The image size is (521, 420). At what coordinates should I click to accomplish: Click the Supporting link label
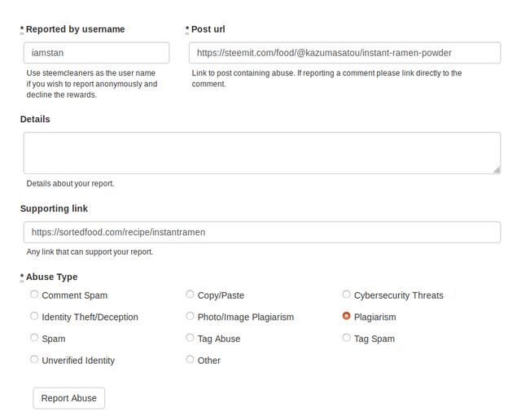(54, 208)
